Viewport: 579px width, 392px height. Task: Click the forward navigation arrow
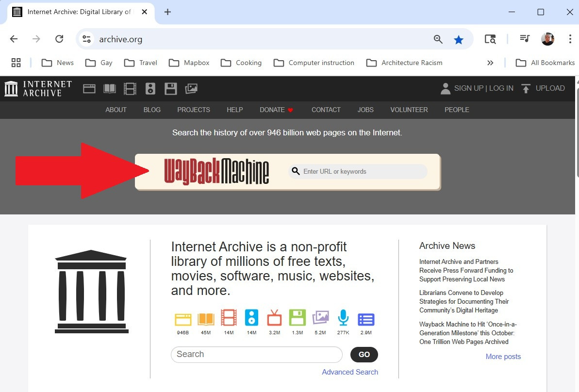(36, 39)
